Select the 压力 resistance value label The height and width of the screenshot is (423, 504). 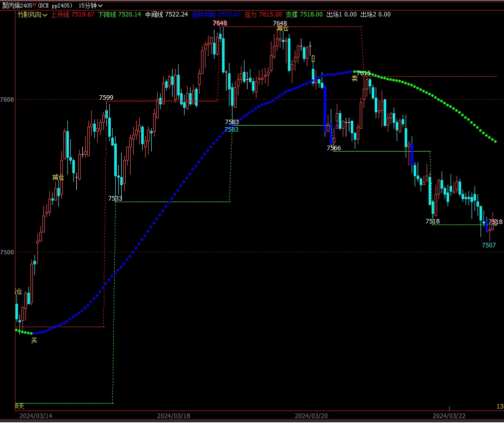(263, 14)
